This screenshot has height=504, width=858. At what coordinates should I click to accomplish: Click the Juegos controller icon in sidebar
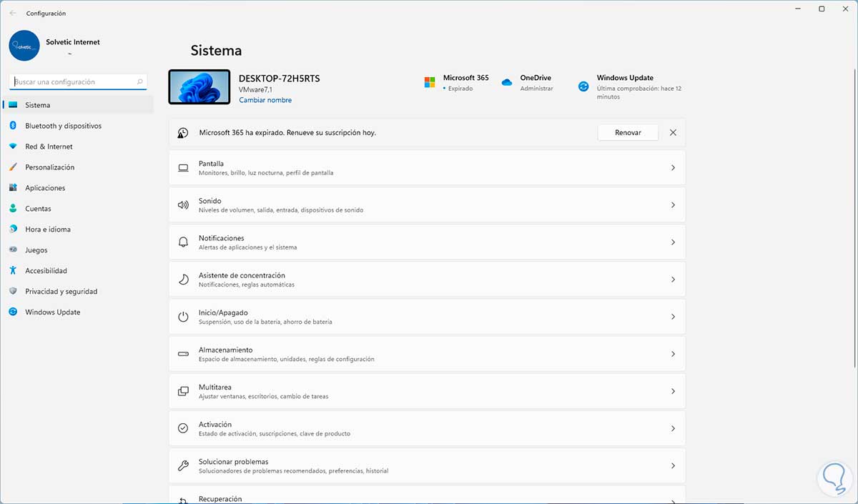(13, 250)
